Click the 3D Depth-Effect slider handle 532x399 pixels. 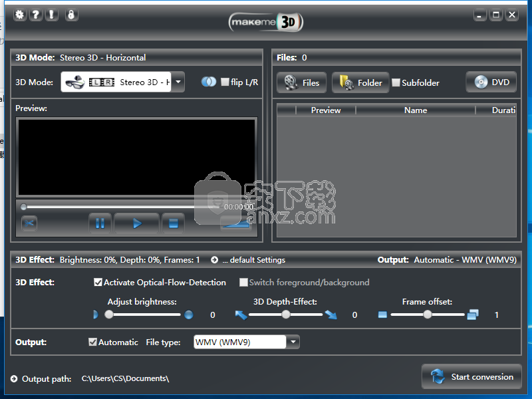[286, 315]
